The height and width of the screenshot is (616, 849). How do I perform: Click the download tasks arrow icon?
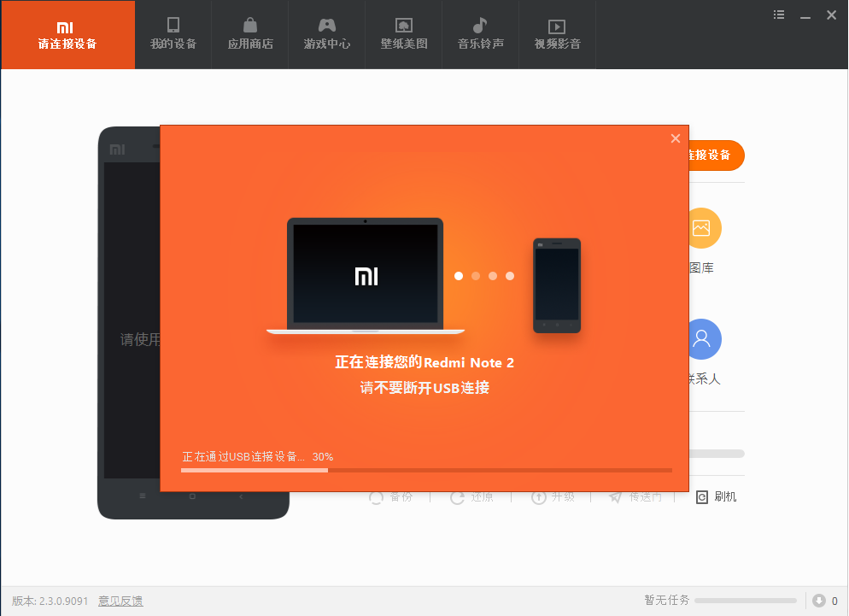[819, 601]
